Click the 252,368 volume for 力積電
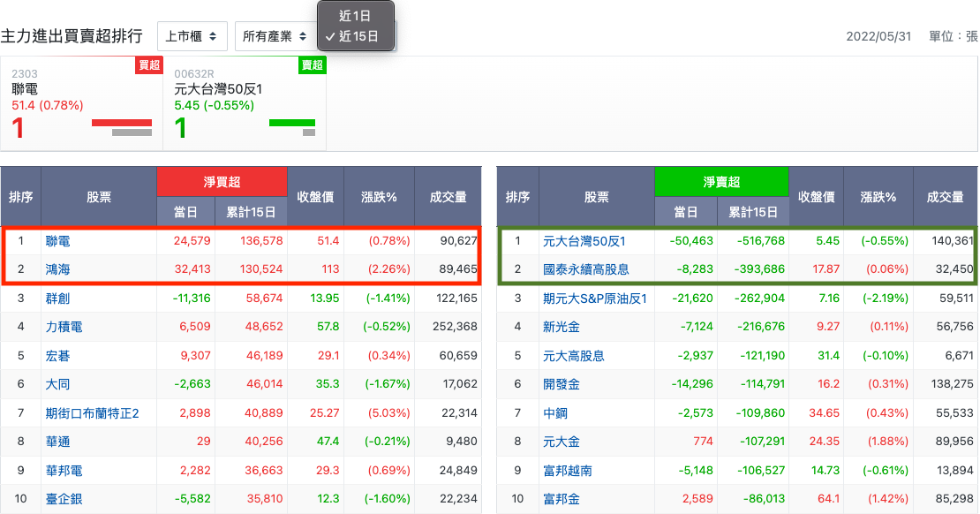980x514 pixels. (x=455, y=327)
